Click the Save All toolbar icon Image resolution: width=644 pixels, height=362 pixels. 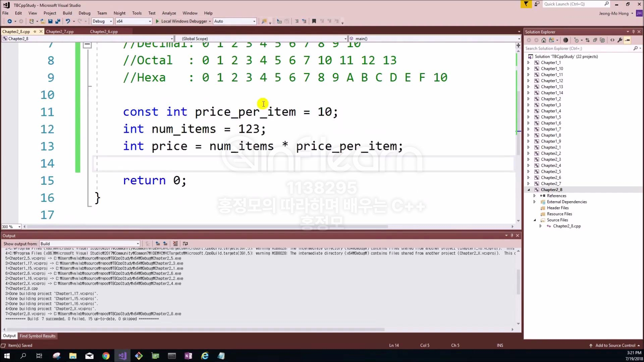[58, 21]
